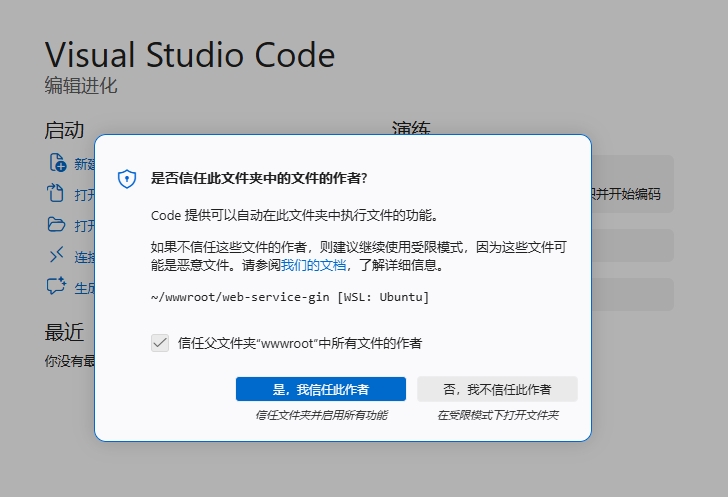Click the 信任文件夹并启用所有功能 caption text
The width and height of the screenshot is (728, 497).
tap(321, 415)
